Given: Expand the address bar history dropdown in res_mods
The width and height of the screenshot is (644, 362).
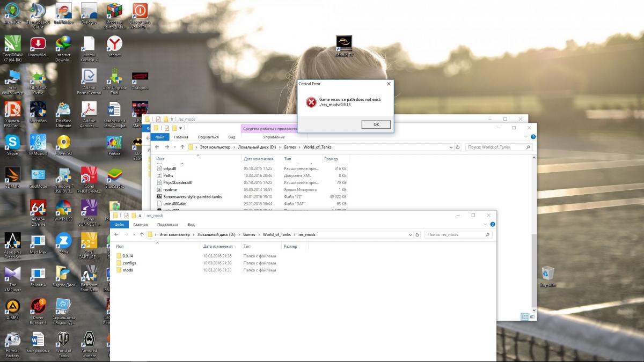Looking at the screenshot, I should coord(411,234).
